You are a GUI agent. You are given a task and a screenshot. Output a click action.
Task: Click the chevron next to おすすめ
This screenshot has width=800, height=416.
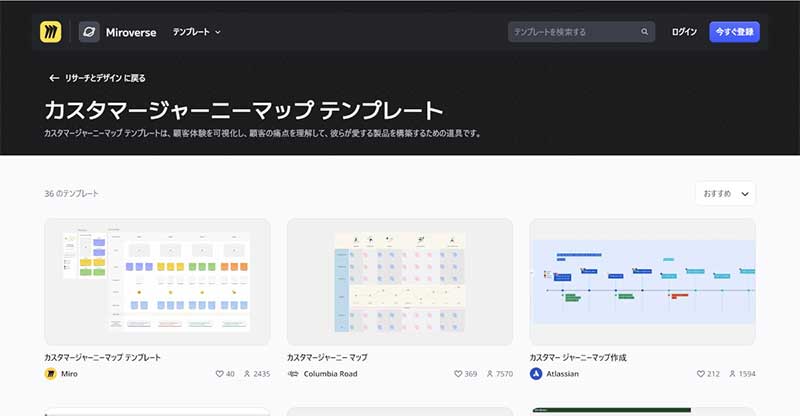[745, 194]
